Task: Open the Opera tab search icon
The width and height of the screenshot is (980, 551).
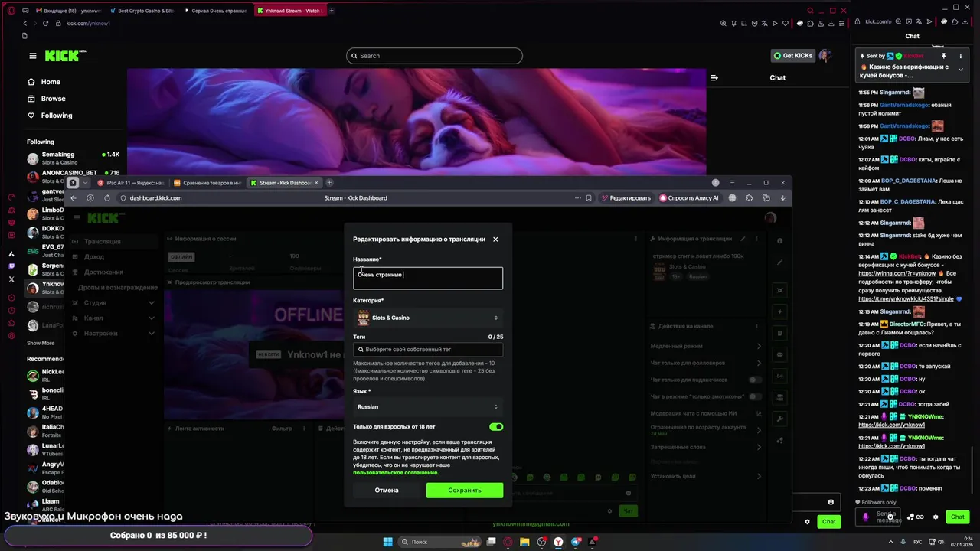Action: [811, 11]
